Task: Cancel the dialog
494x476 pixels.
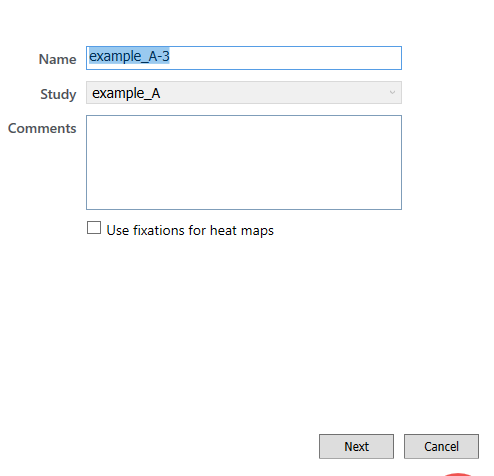Action: click(441, 446)
